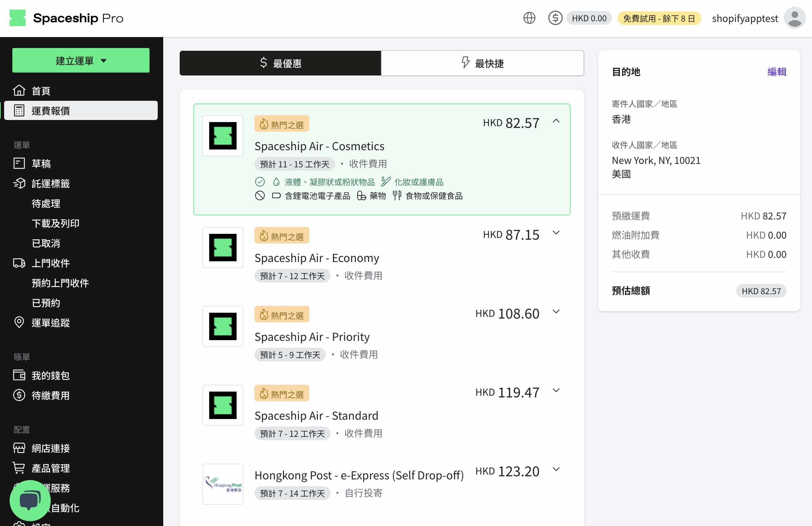Click the wallet dollar circle icon in header
The width and height of the screenshot is (812, 526).
click(x=555, y=18)
